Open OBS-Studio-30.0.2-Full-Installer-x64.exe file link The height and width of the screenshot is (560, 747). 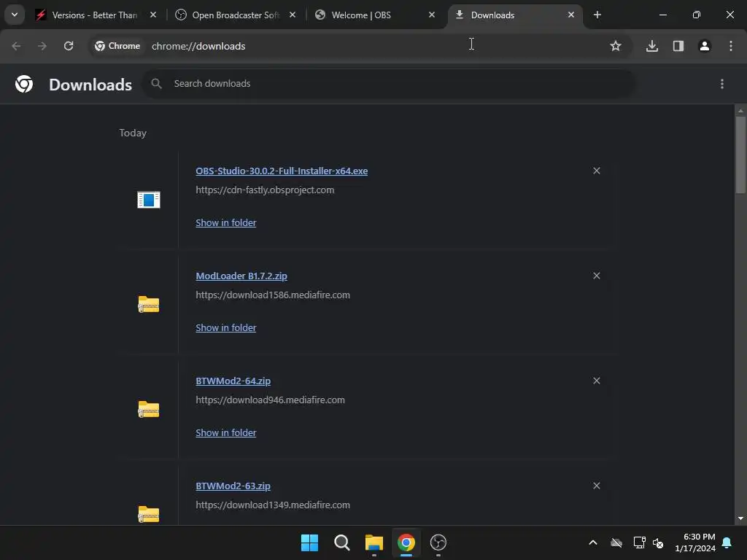pyautogui.click(x=282, y=171)
